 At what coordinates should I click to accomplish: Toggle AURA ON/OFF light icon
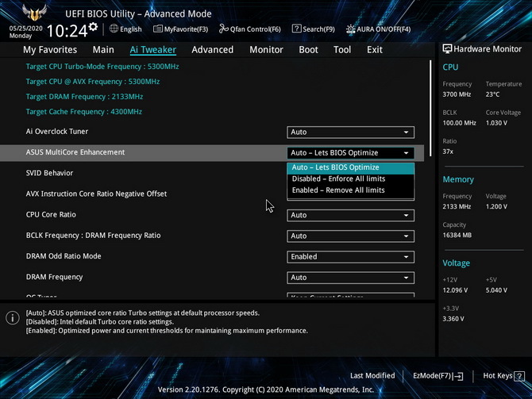350,29
